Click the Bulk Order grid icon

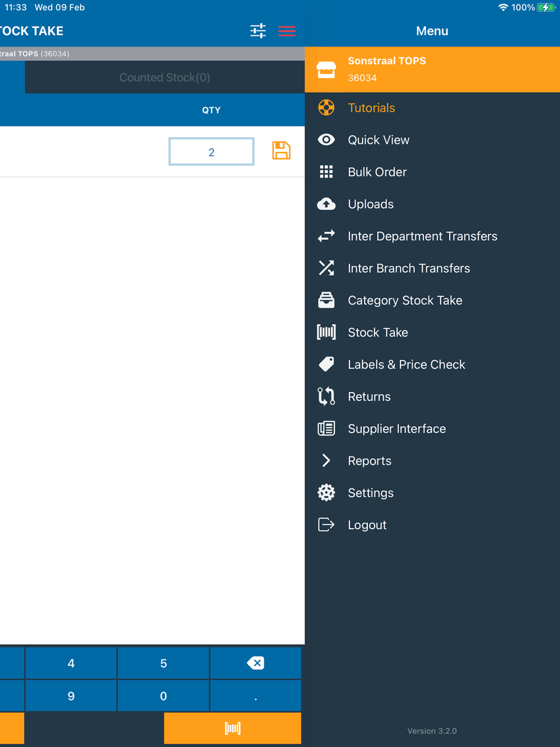tap(326, 172)
